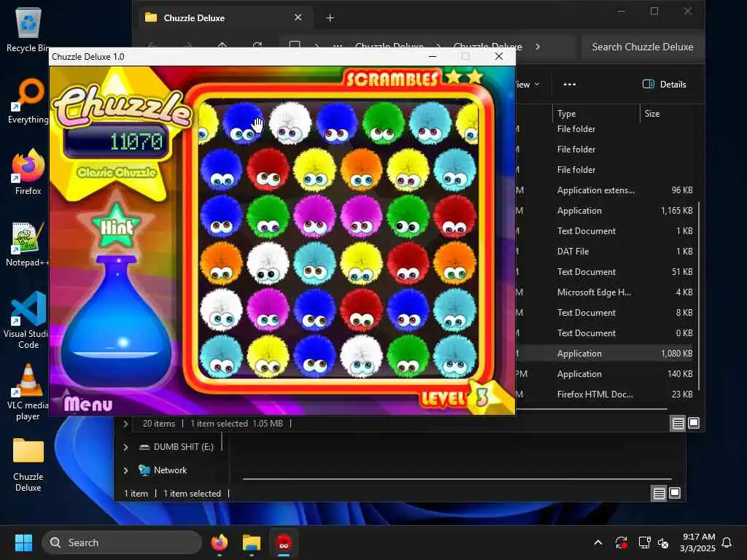
Task: Switch to Chuzzle game taskbar icon
Action: click(284, 542)
